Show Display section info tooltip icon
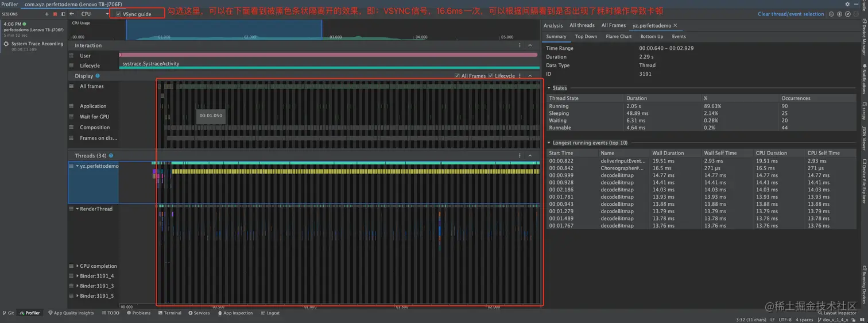 tap(98, 75)
